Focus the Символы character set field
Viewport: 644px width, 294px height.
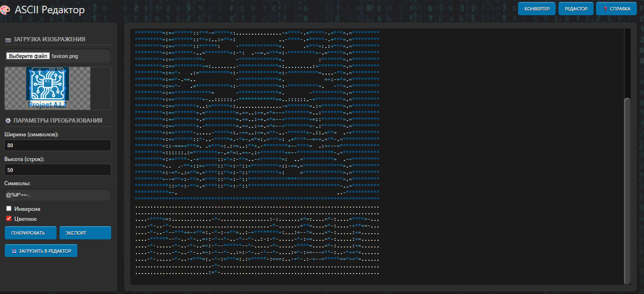point(58,195)
